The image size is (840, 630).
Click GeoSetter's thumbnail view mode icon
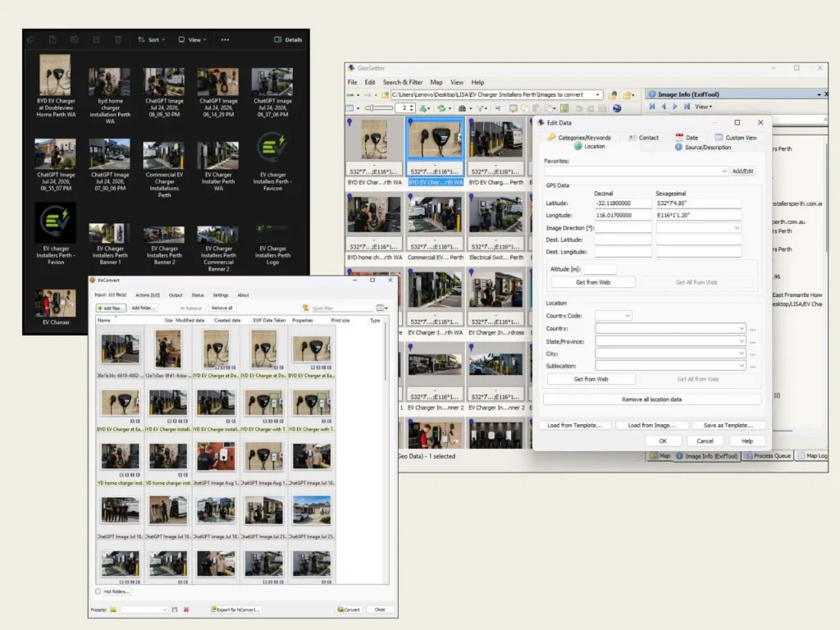(349, 108)
